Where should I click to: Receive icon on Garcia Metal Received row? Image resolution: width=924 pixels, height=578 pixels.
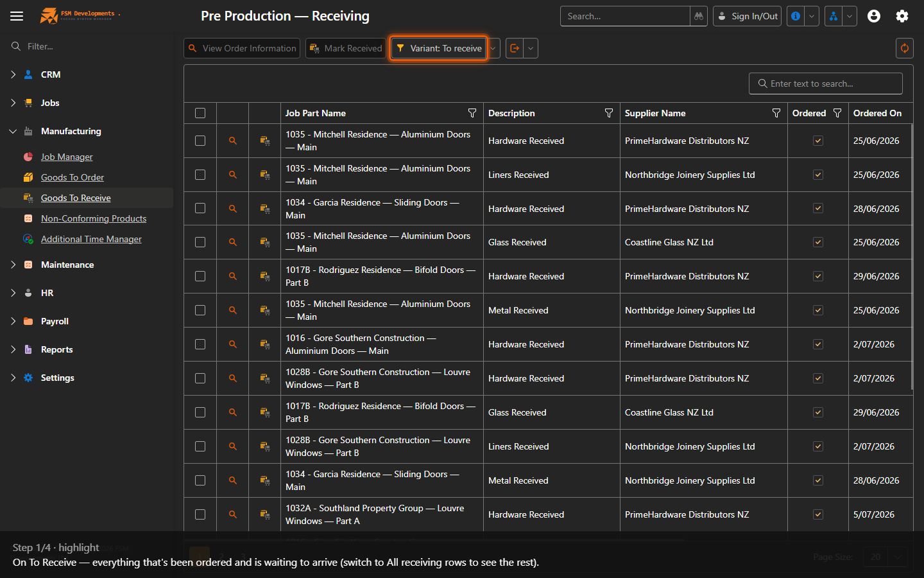click(x=264, y=480)
